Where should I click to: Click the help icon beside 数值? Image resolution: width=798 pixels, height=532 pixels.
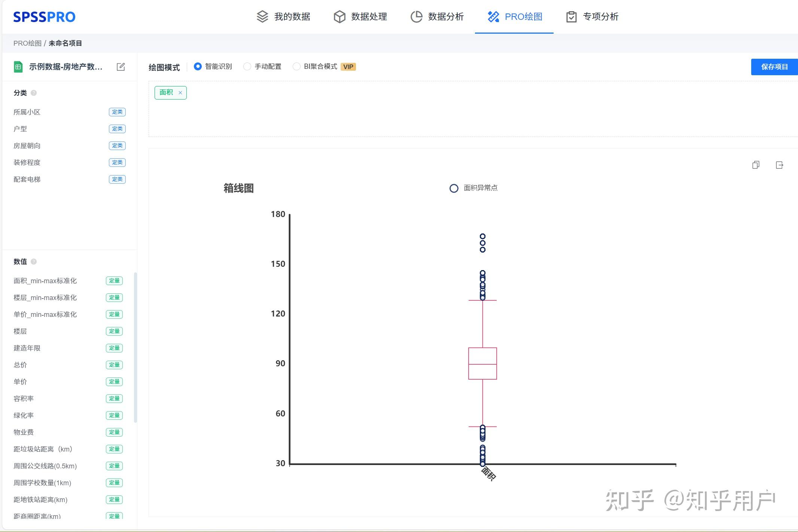[34, 262]
